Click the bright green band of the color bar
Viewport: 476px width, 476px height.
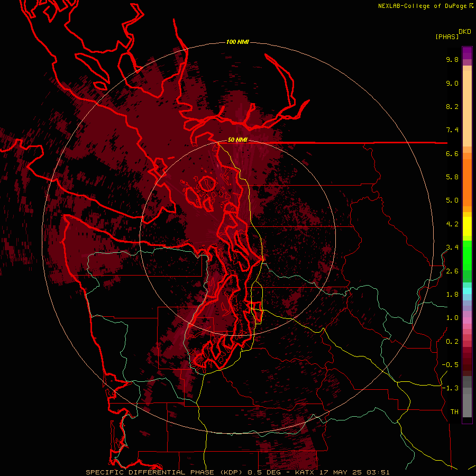(x=467, y=255)
